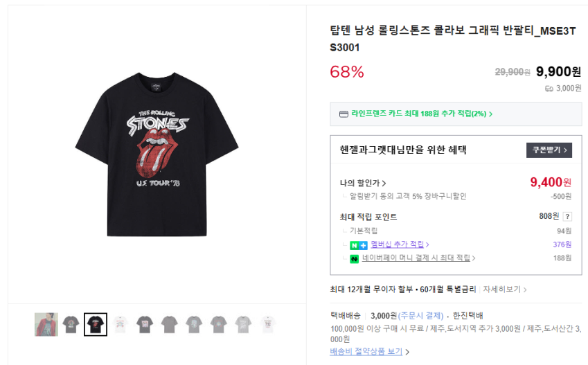The image size is (588, 365).
Task: Click the green Naver Pay N icon
Action: (354, 258)
